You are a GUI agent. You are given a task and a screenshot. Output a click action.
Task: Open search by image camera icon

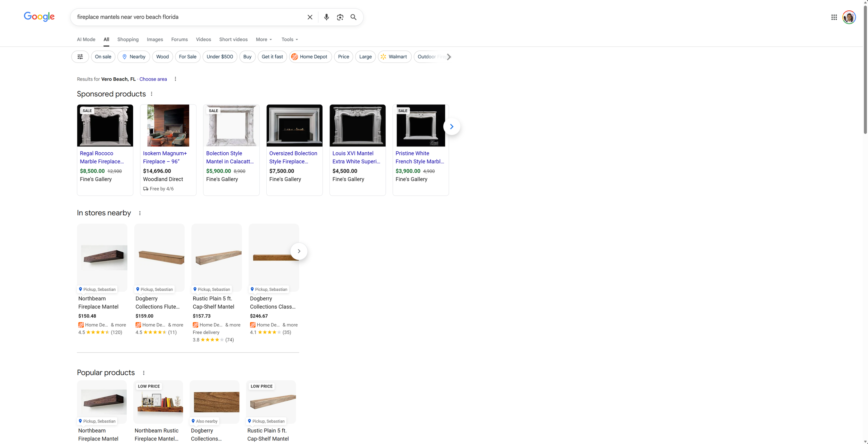coord(340,17)
